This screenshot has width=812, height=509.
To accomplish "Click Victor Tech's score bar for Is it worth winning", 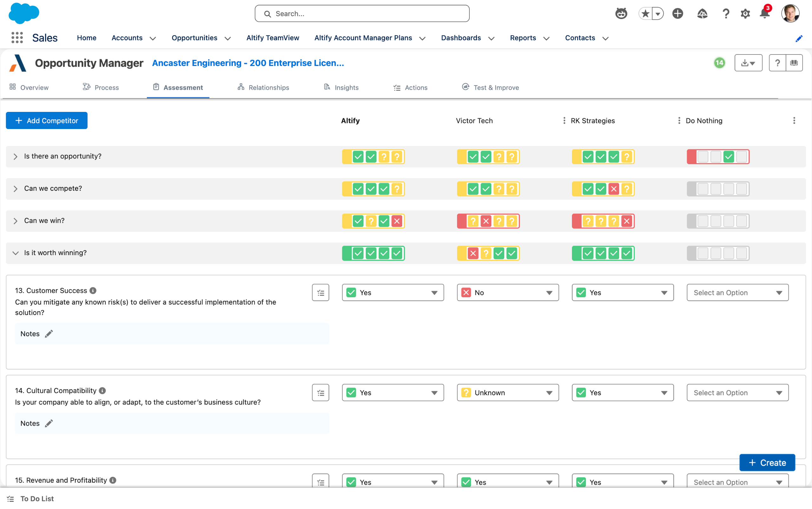I will pos(488,253).
